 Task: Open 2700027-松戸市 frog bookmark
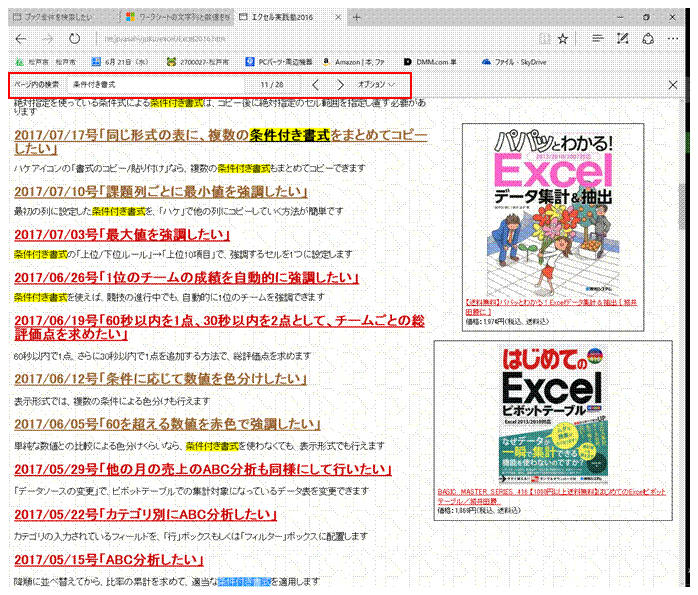(x=197, y=62)
